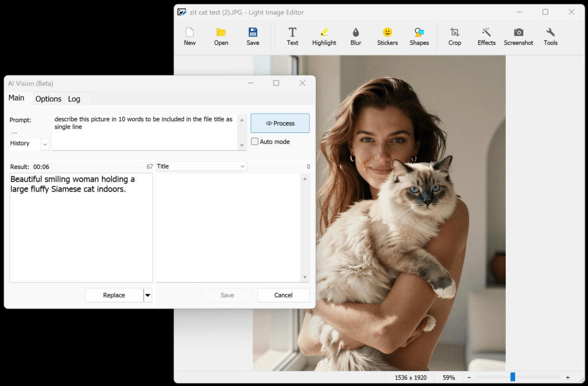Open a file with the Open icon
Image resolution: width=588 pixels, height=386 pixels.
[x=221, y=36]
